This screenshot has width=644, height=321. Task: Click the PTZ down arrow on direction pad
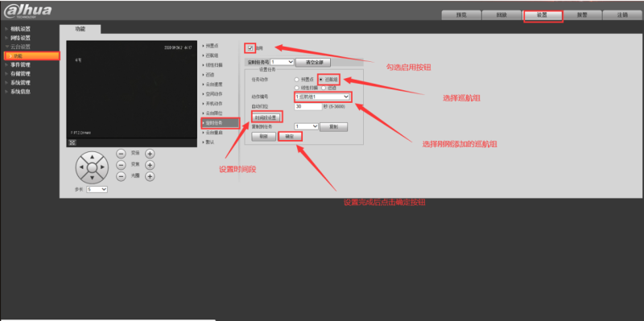(x=92, y=178)
